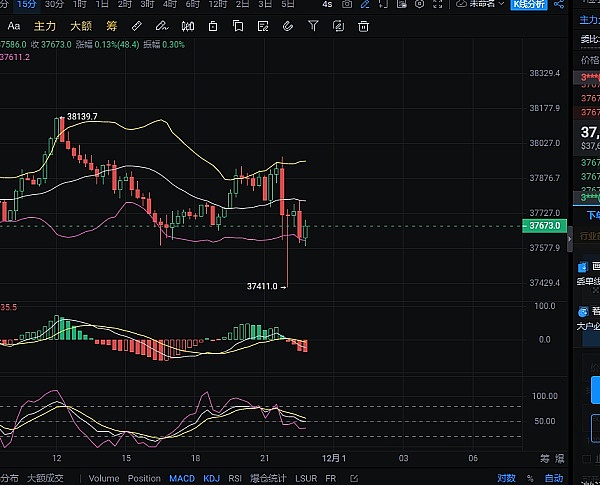Screen dimensions: 600x485
Task: Expand the timeframe dropdown arrow
Action: (x=304, y=4)
